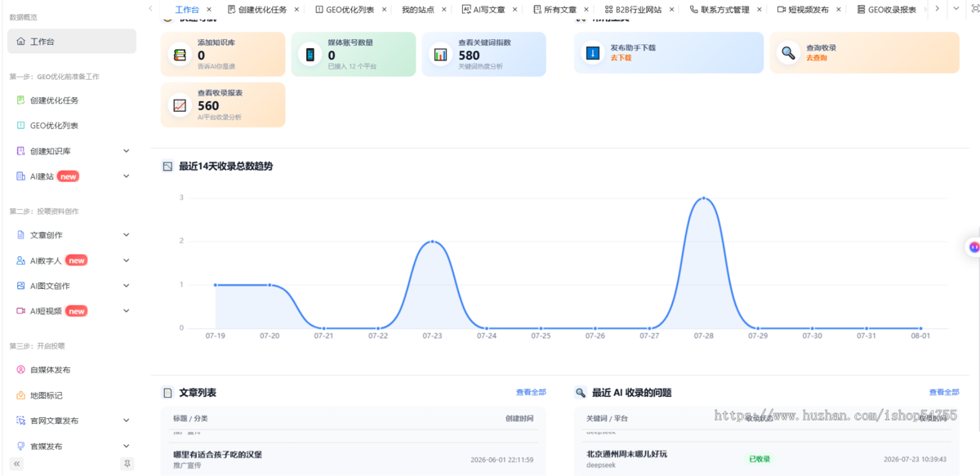Click the 添加知识库 card icon
The image size is (980, 476).
point(179,55)
